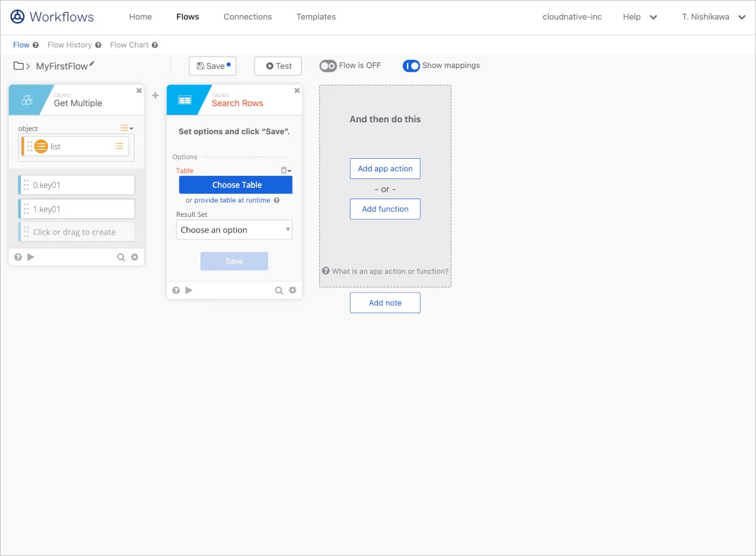Click list icon at right of list field
The width and height of the screenshot is (756, 556).
(x=119, y=146)
